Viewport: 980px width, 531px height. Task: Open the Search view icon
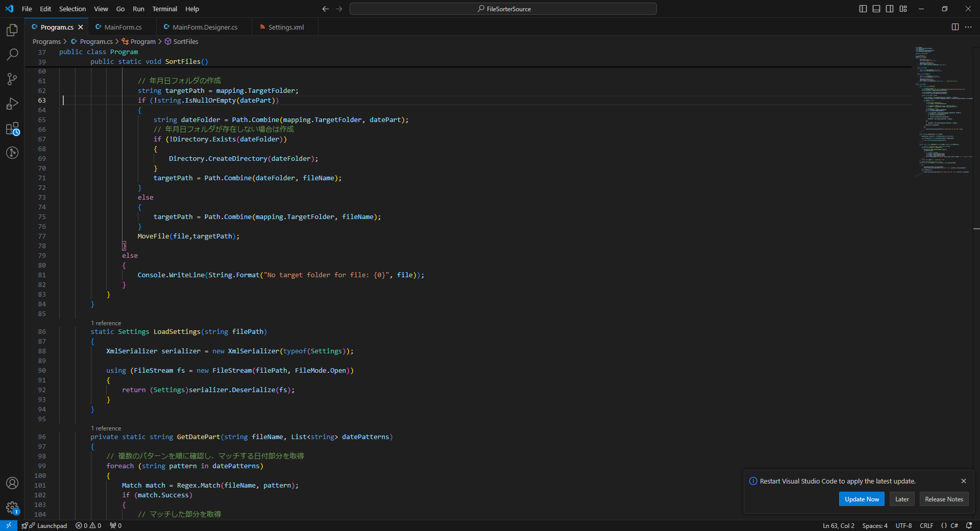pyautogui.click(x=12, y=55)
